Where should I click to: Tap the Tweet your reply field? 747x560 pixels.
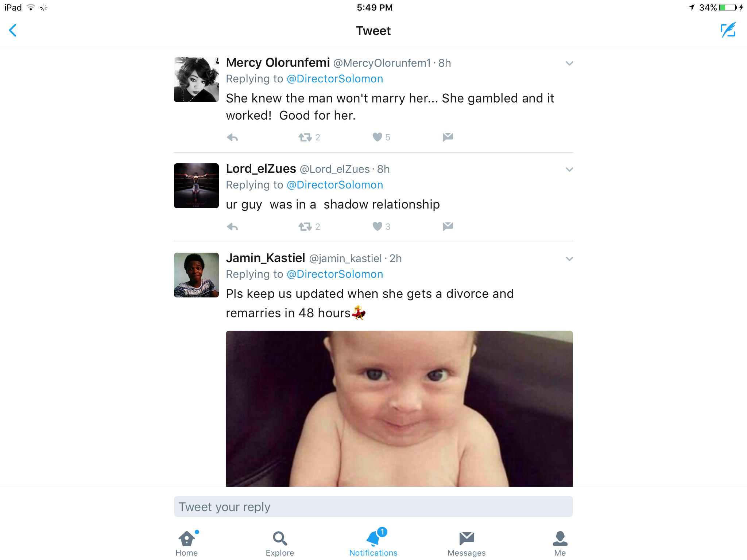(373, 507)
